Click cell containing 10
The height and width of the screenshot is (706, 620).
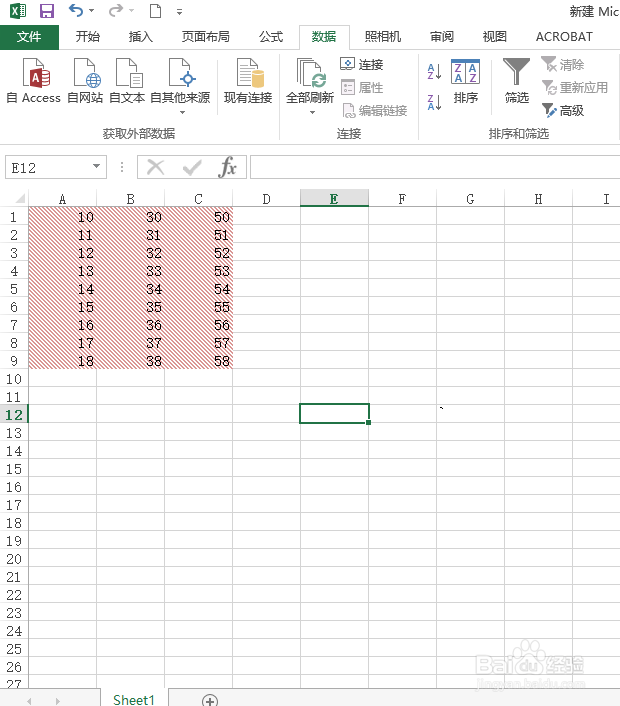coord(63,217)
